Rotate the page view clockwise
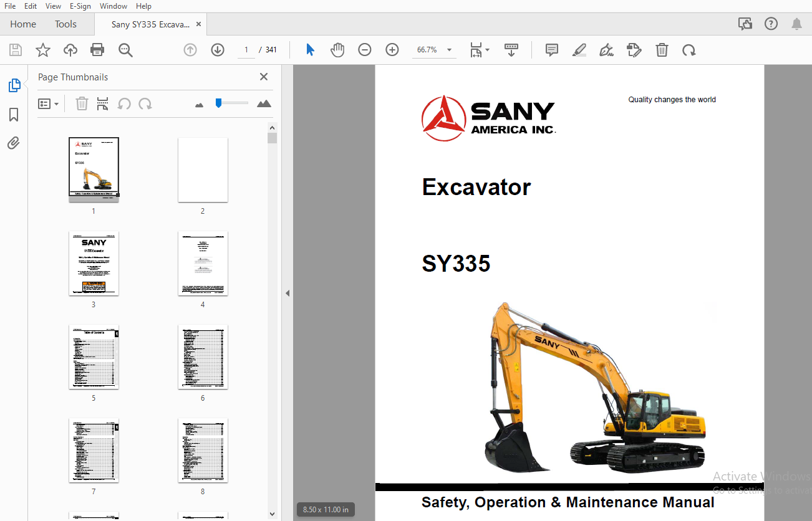The width and height of the screenshot is (812, 521). pyautogui.click(x=689, y=50)
